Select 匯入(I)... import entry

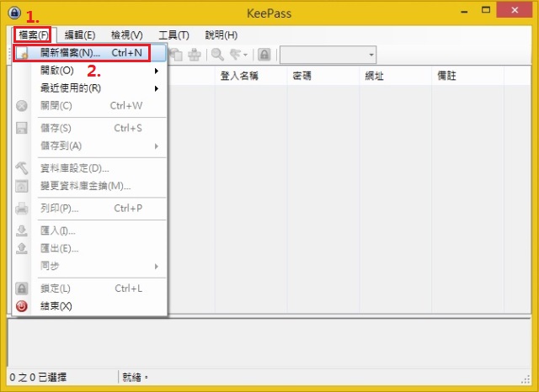[90, 230]
